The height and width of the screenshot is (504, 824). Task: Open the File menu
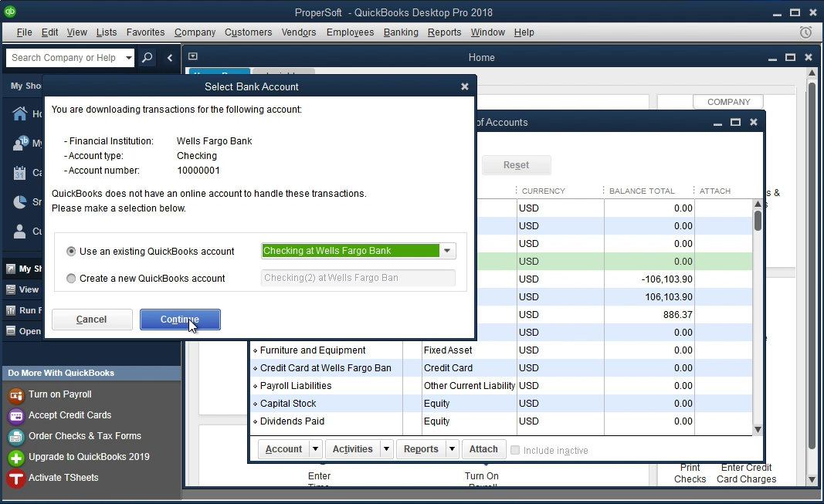[24, 32]
